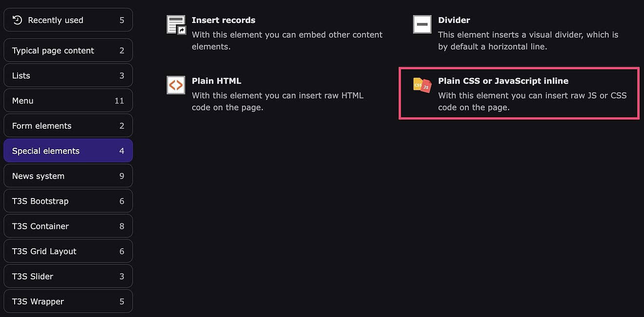Open the Menu category tab
The width and height of the screenshot is (644, 317).
coord(68,101)
